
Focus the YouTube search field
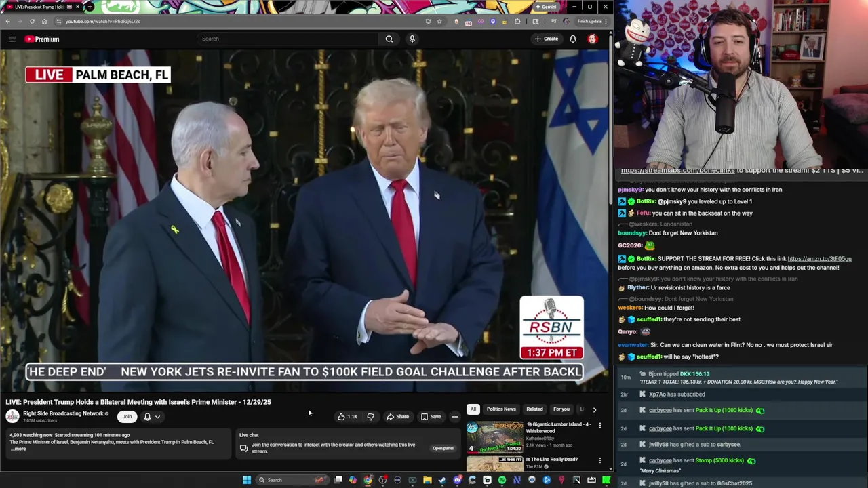click(x=288, y=39)
